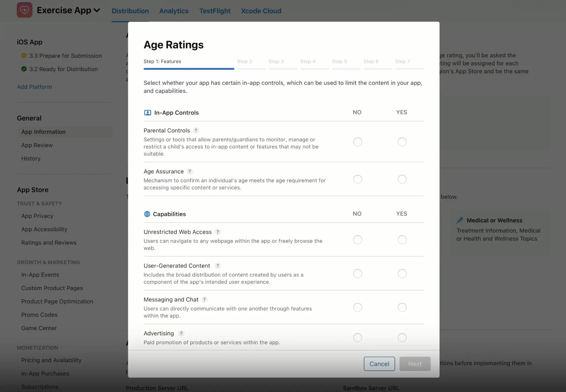Screen dimensions: 566x392
Task: Click the Exercise App heart icon
Action: click(x=24, y=10)
